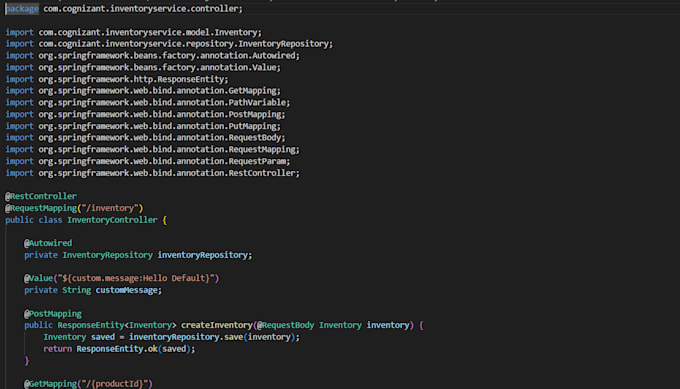Image resolution: width=680 pixels, height=389 pixels.
Task: Click the @RequestBody parameter annotation
Action: pyautogui.click(x=285, y=325)
